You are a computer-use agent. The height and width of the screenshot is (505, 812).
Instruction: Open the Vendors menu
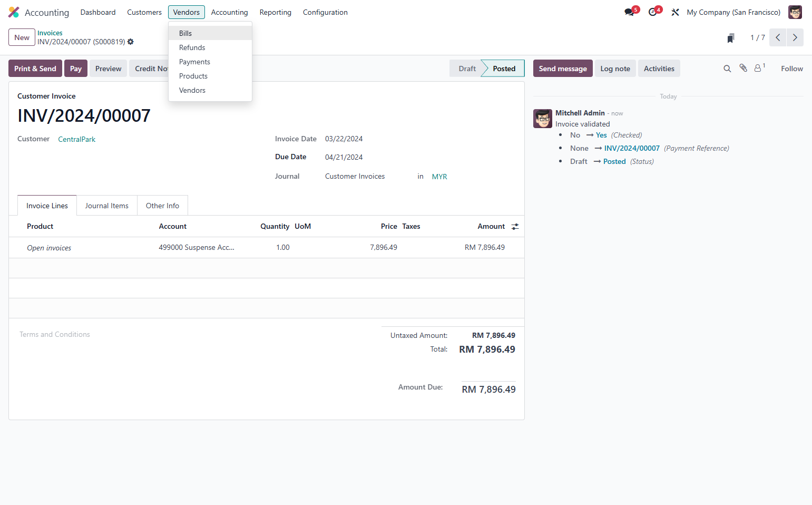click(187, 12)
